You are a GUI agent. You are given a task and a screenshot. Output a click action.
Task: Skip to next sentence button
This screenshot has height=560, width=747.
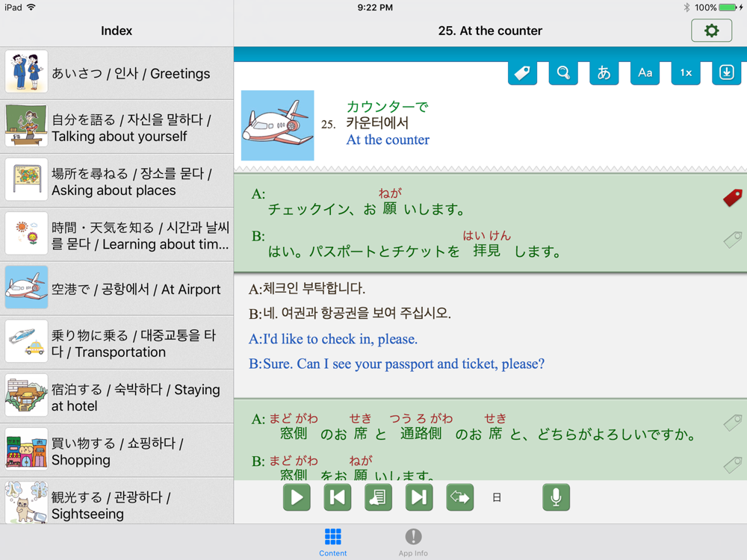[x=419, y=497]
